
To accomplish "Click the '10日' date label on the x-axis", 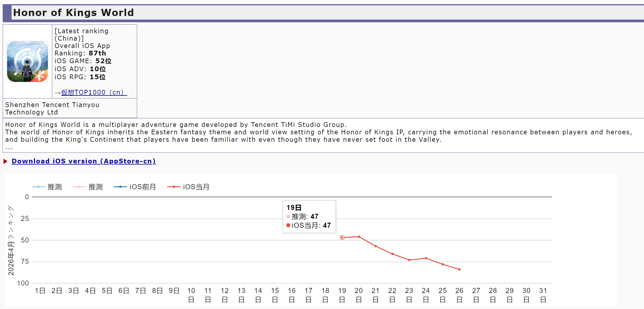I will point(191,295).
